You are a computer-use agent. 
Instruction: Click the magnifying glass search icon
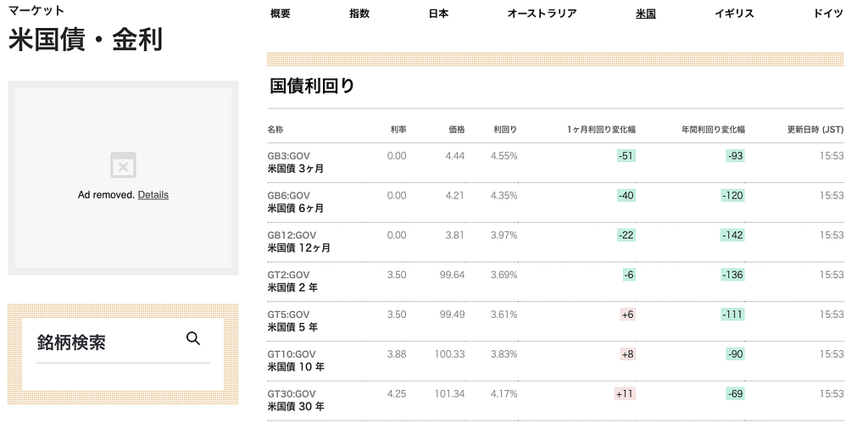(193, 339)
